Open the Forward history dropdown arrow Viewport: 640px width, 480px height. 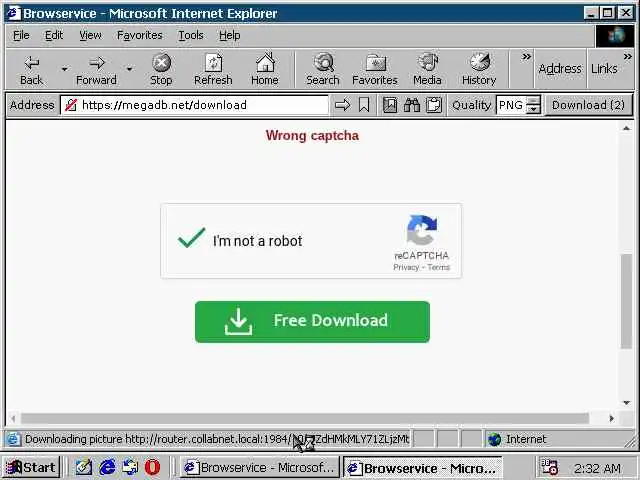tap(129, 69)
